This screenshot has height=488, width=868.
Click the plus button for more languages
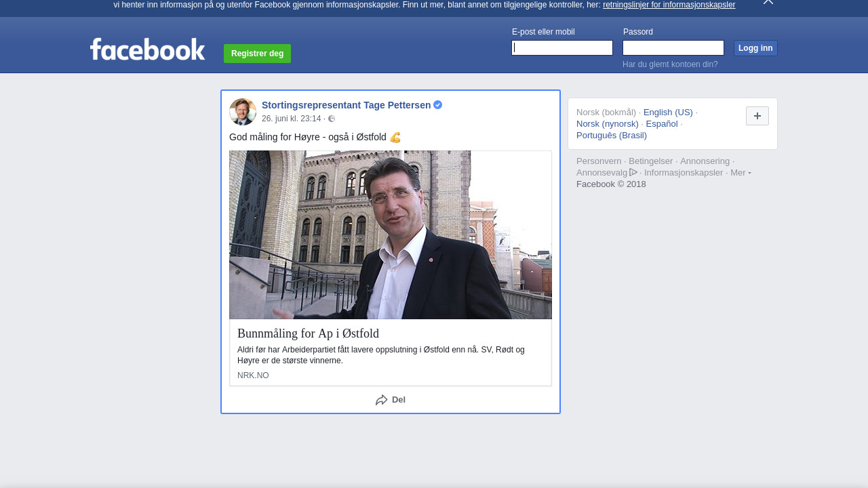[x=757, y=116]
